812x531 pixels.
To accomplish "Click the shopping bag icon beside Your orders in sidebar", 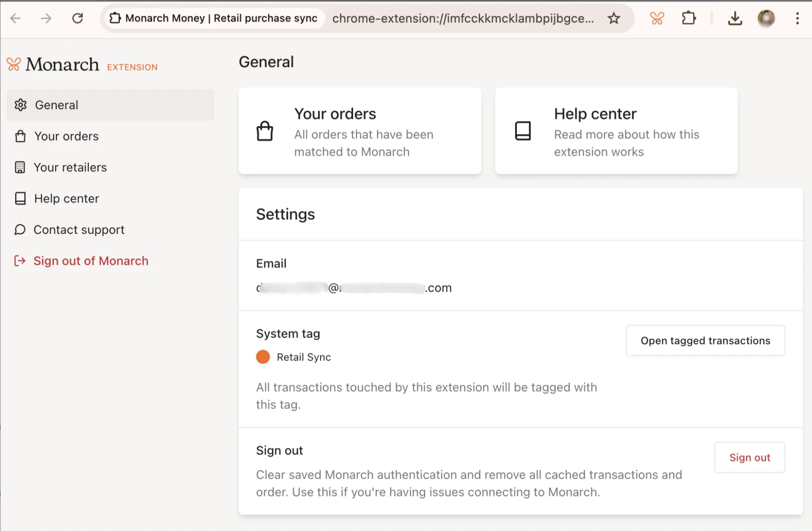I will pos(20,136).
